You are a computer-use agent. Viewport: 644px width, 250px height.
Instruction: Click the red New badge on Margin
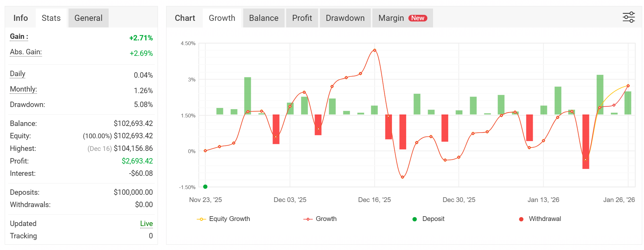(418, 18)
